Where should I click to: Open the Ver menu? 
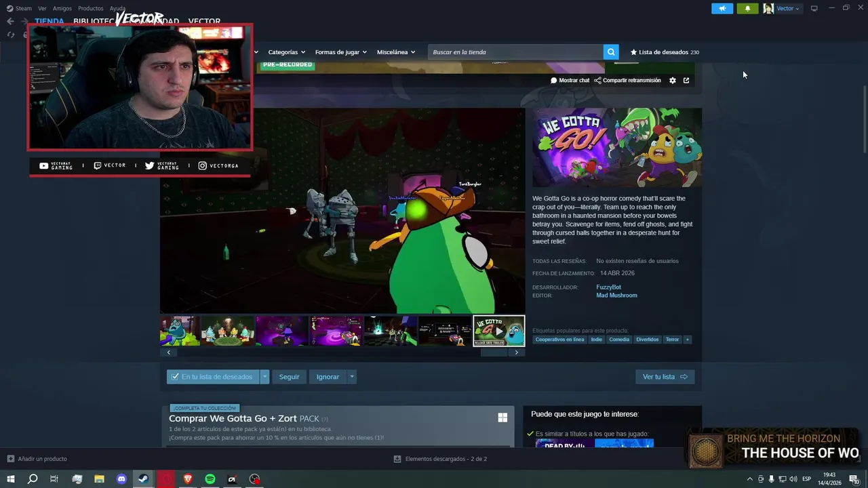click(42, 9)
